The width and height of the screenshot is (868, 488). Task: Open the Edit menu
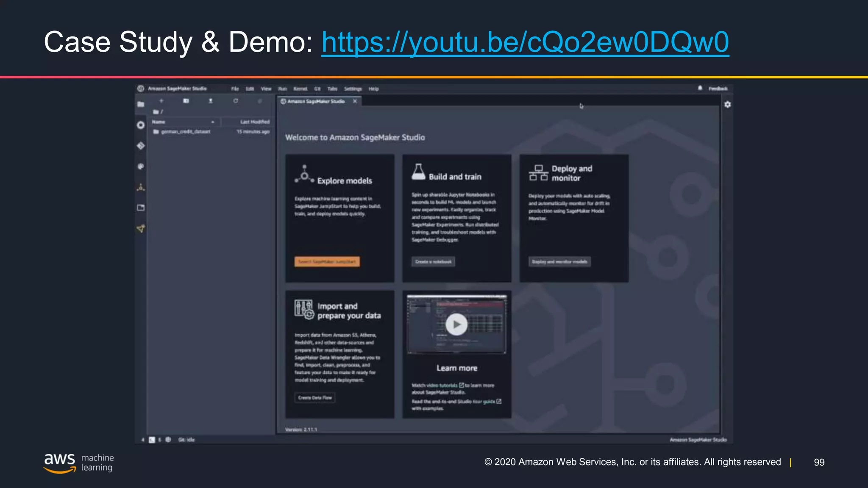click(x=250, y=89)
